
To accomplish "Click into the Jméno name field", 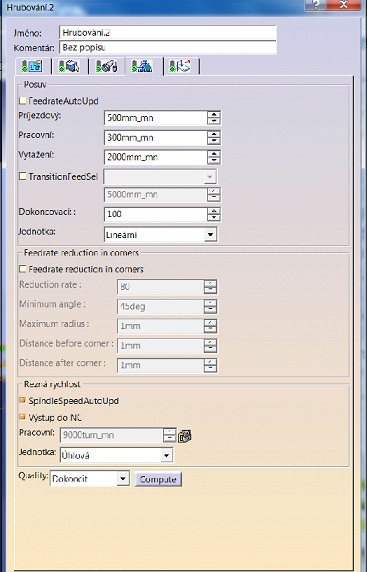I will click(x=168, y=32).
